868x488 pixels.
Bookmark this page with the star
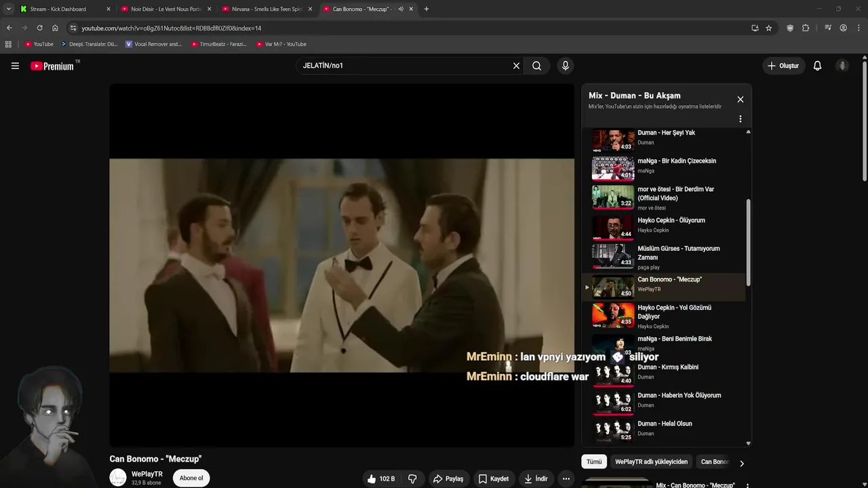768,28
